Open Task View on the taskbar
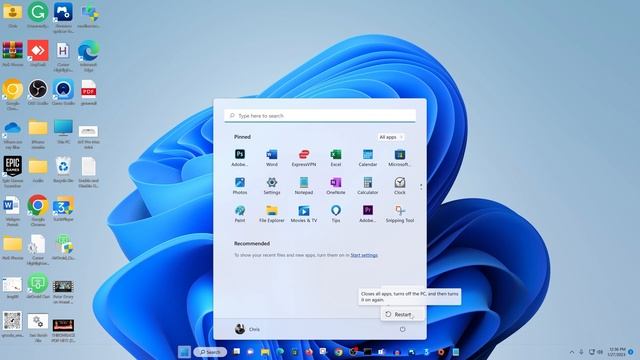Viewport: 640px width, 360px height. pos(236,352)
